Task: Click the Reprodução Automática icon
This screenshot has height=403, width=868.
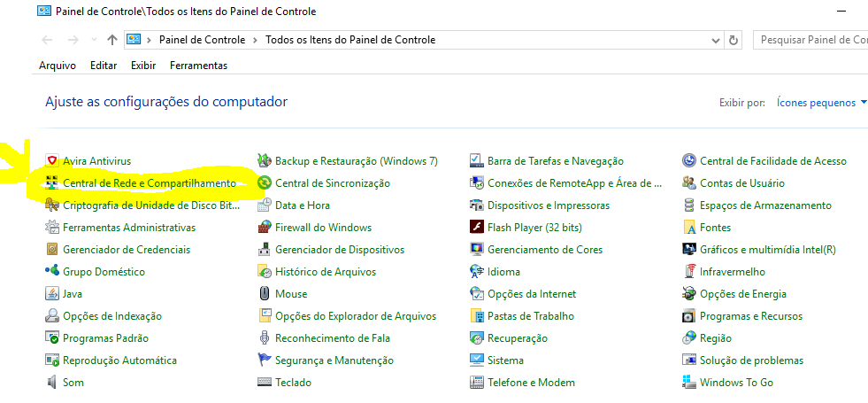Action: [52, 360]
